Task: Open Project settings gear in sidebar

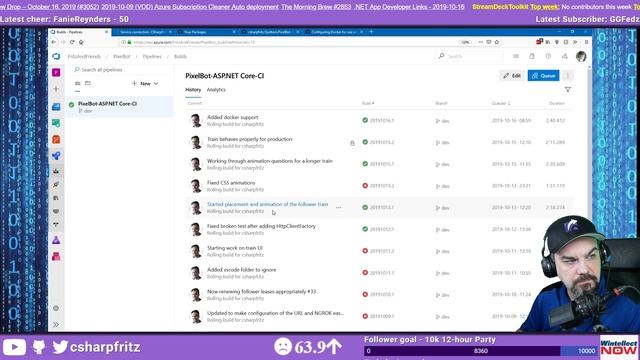Action: (x=56, y=308)
